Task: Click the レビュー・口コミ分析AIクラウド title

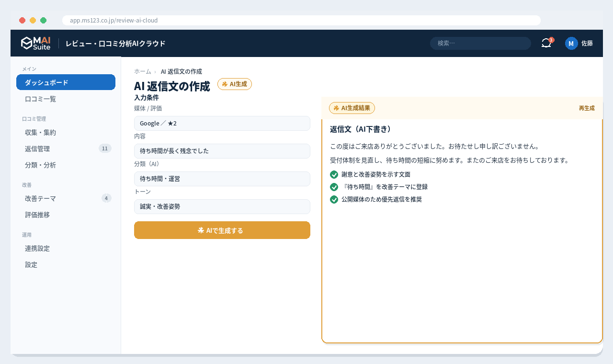Action: coord(115,43)
